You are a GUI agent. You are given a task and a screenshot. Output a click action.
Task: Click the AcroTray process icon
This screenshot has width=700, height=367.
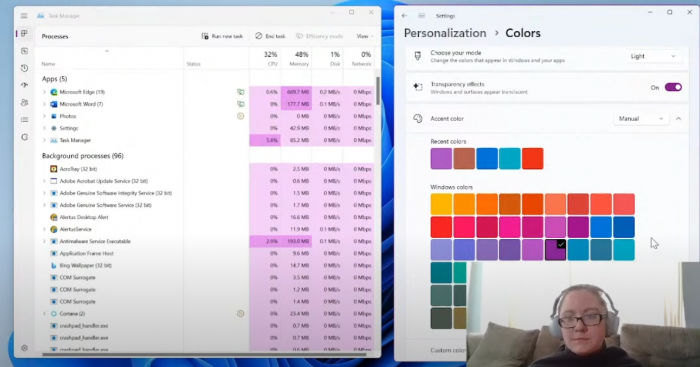pos(54,169)
